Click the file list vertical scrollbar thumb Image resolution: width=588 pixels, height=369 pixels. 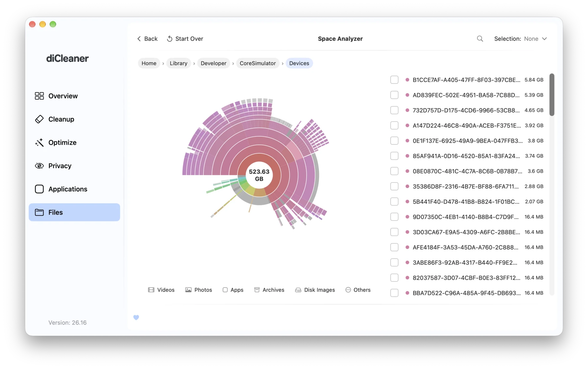coord(552,95)
